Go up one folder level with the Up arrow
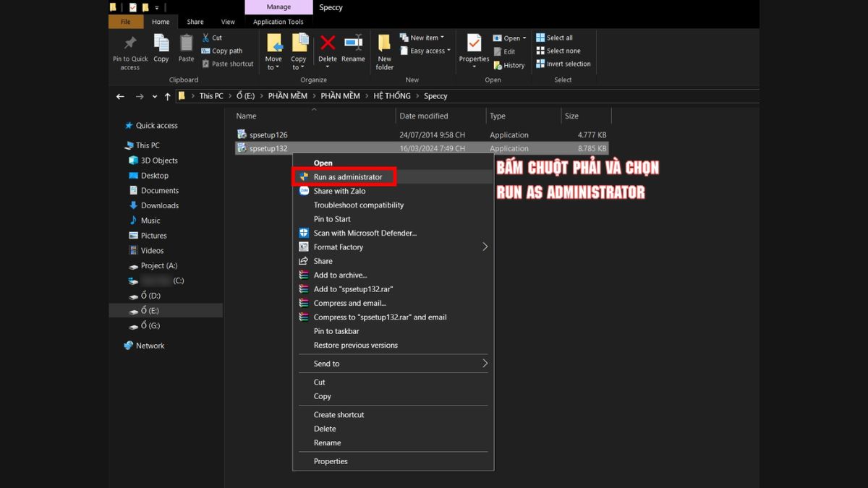 pos(168,96)
